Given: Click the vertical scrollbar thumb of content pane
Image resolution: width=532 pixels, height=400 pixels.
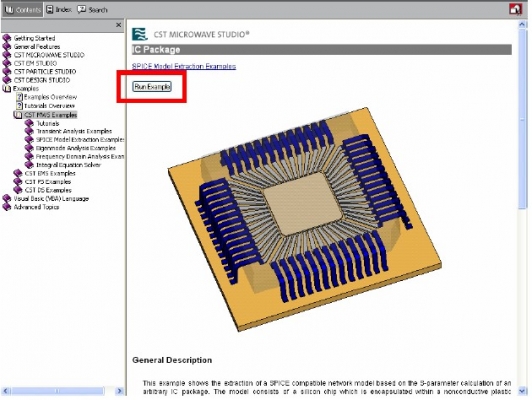Looking at the screenshot, I should click(522, 119).
